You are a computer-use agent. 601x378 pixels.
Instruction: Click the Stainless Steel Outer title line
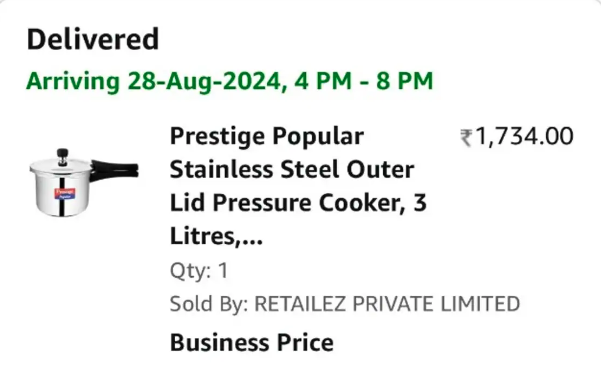(292, 169)
